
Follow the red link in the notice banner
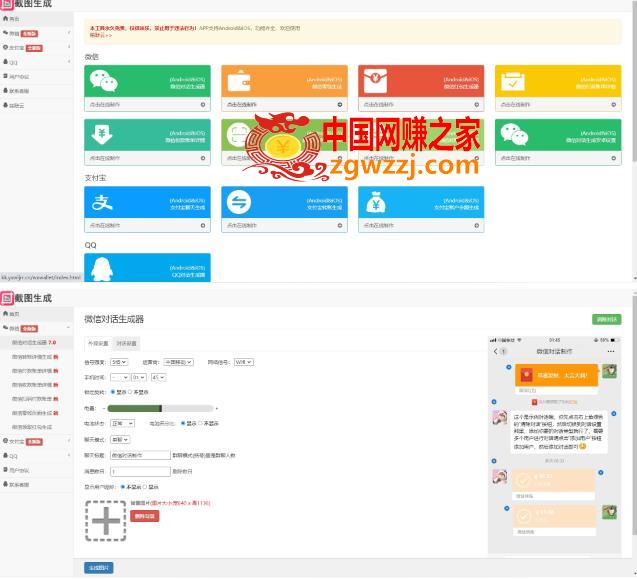pyautogui.click(x=101, y=35)
